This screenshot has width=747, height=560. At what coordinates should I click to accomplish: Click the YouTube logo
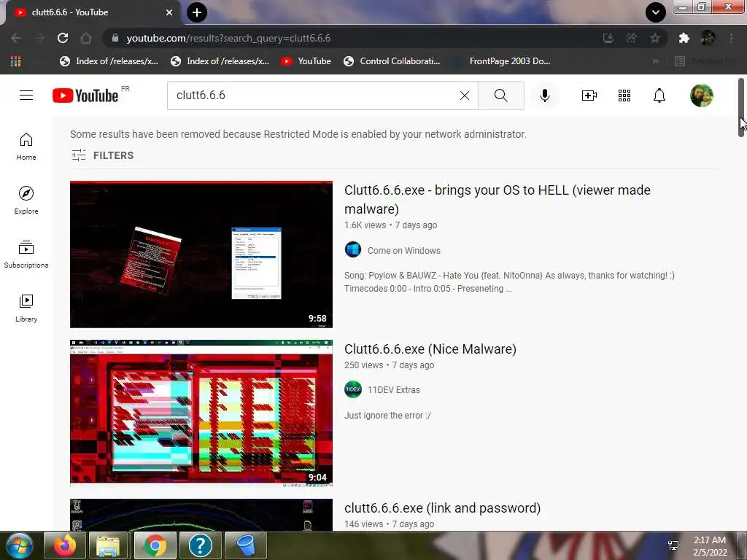pyautogui.click(x=85, y=96)
